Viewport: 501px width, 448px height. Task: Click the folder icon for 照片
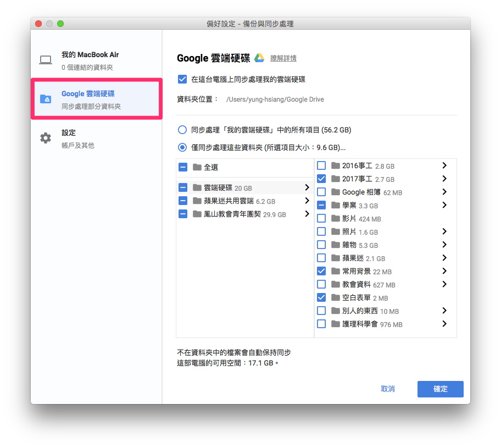tap(336, 231)
